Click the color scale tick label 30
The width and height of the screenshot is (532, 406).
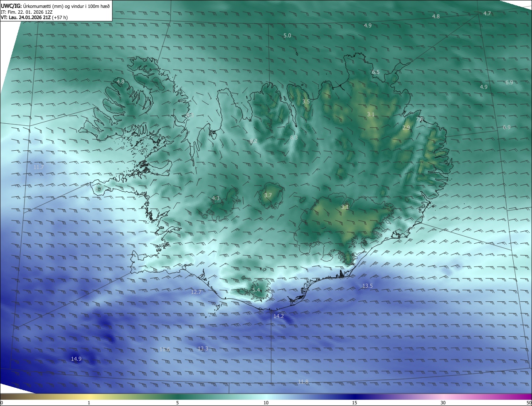pos(443,403)
